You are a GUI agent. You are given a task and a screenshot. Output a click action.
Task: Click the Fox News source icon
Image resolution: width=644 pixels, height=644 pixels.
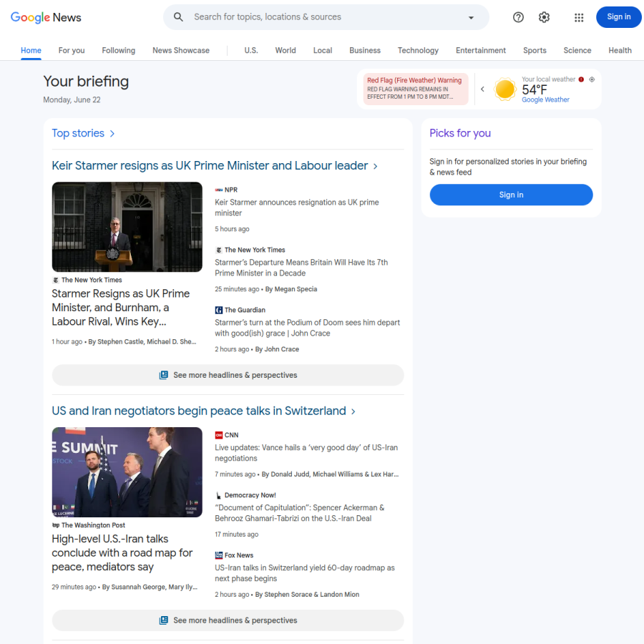(x=219, y=555)
